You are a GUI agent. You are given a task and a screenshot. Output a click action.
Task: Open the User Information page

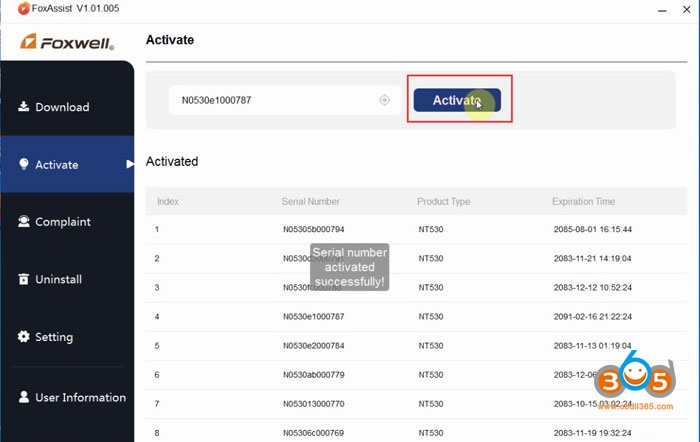(67, 397)
